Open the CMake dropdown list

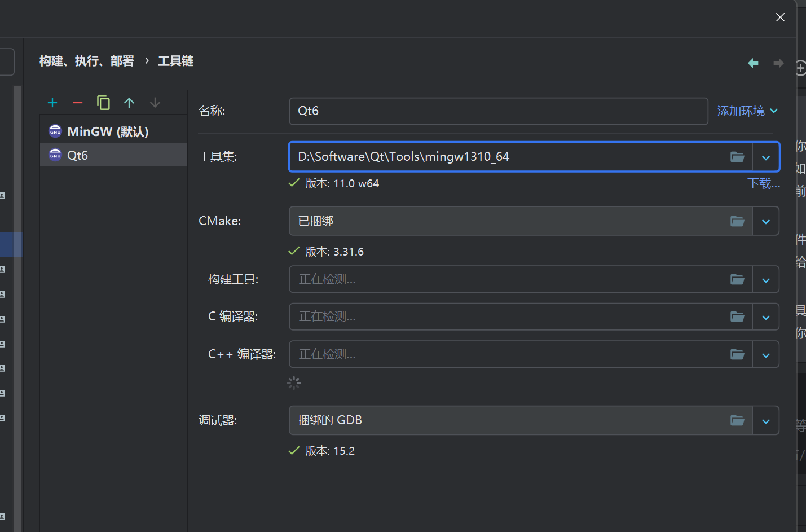coord(766,222)
